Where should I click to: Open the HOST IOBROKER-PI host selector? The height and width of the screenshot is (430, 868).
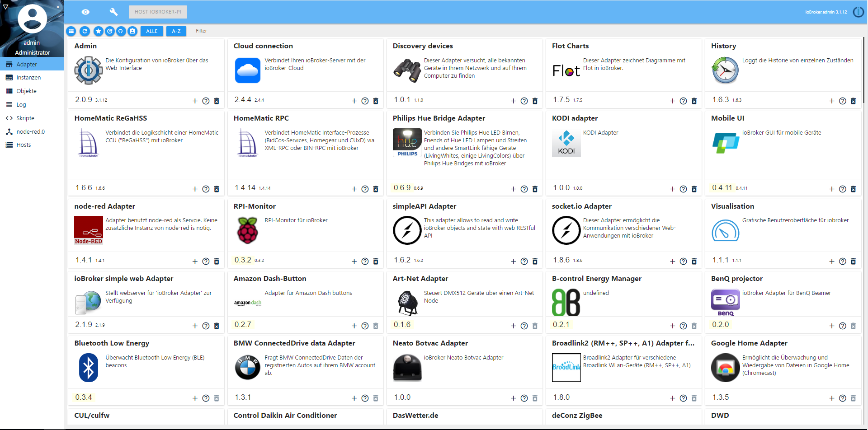(158, 12)
